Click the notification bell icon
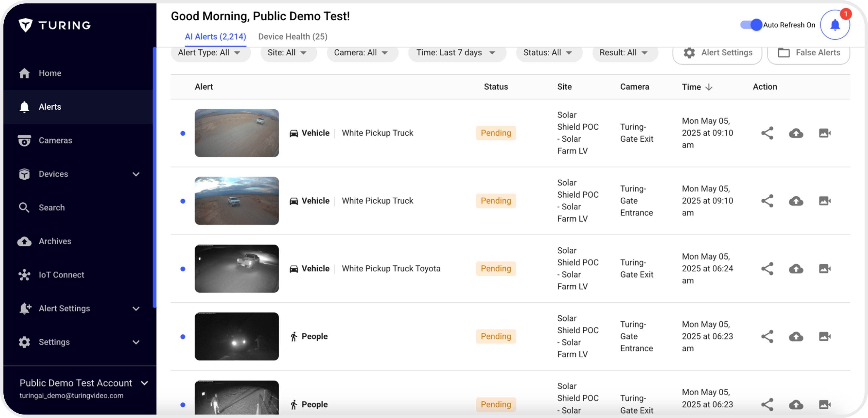The width and height of the screenshot is (868, 418). click(834, 25)
